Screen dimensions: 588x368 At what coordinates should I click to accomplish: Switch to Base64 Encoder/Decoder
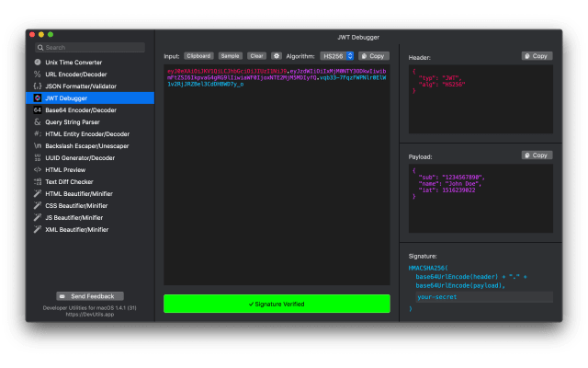(x=90, y=110)
